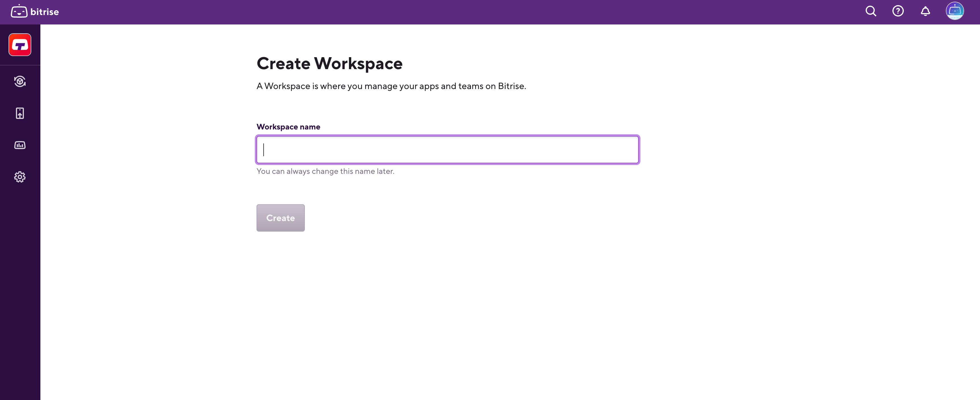Open the Bitrise home via logo
The image size is (980, 400).
tap(34, 11)
